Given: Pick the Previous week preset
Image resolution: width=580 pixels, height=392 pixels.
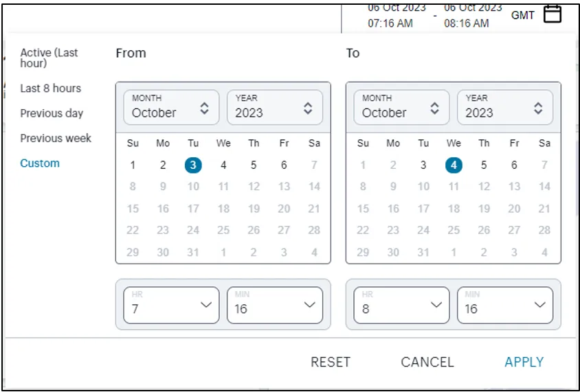Looking at the screenshot, I should pos(56,138).
